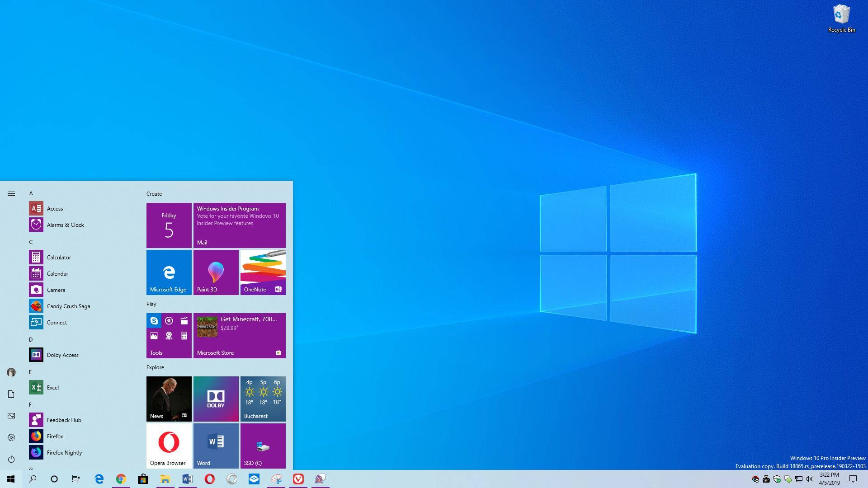Select the 'Create' section label
The height and width of the screenshot is (488, 868).
coord(154,193)
